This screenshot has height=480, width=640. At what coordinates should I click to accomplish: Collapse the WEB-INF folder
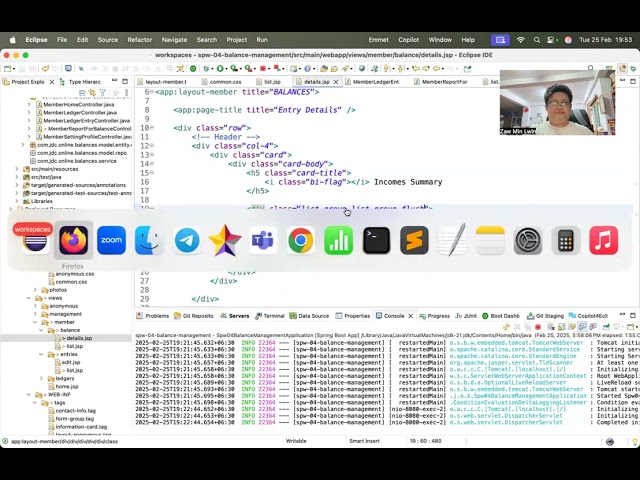point(29,395)
